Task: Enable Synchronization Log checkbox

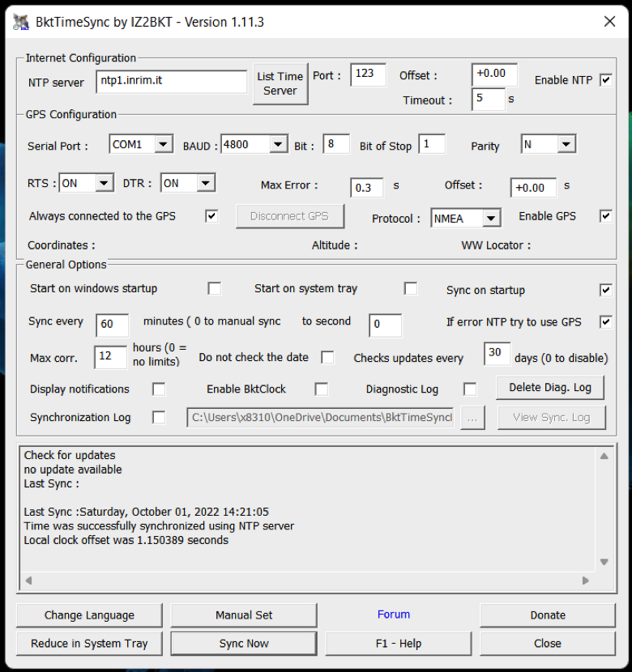Action: coord(159,418)
